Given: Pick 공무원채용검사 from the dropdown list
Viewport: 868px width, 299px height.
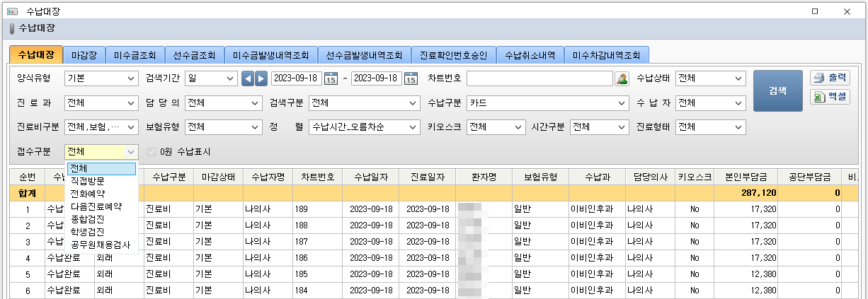Looking at the screenshot, I should point(100,245).
